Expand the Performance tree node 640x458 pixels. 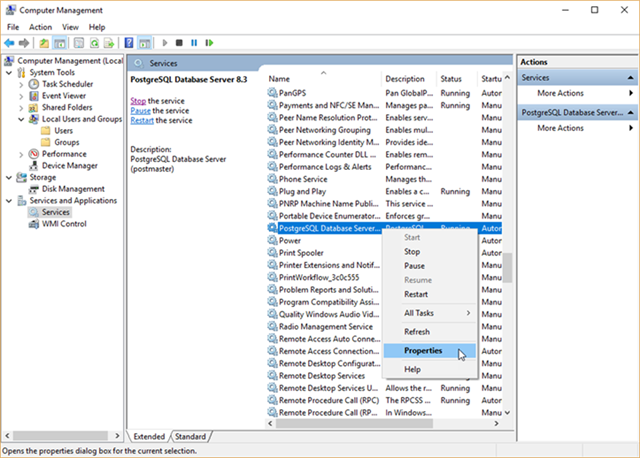[22, 154]
